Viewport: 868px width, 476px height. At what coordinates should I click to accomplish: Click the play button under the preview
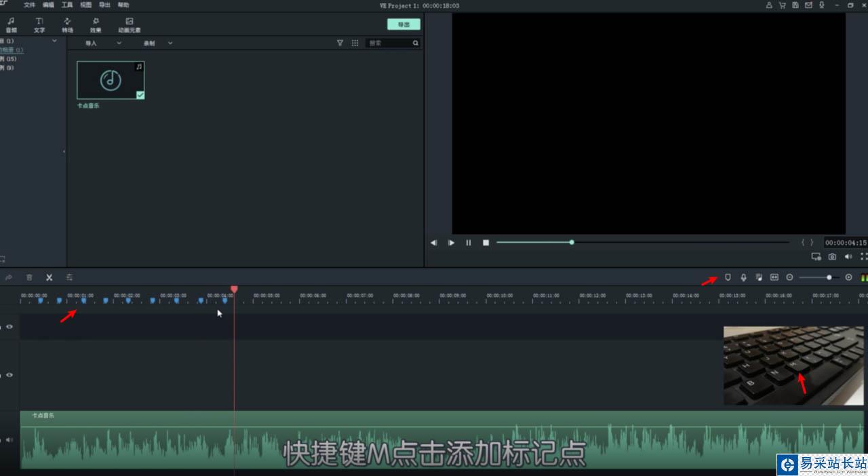[451, 243]
